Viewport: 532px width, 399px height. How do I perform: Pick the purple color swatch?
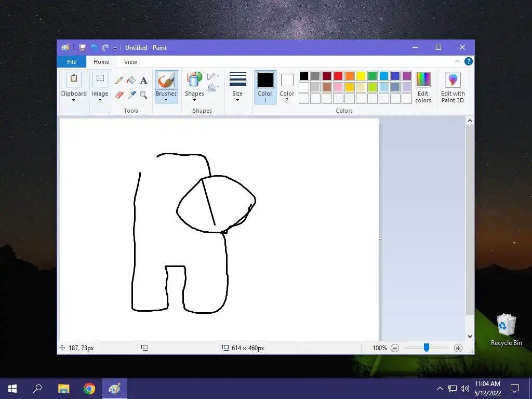click(407, 76)
